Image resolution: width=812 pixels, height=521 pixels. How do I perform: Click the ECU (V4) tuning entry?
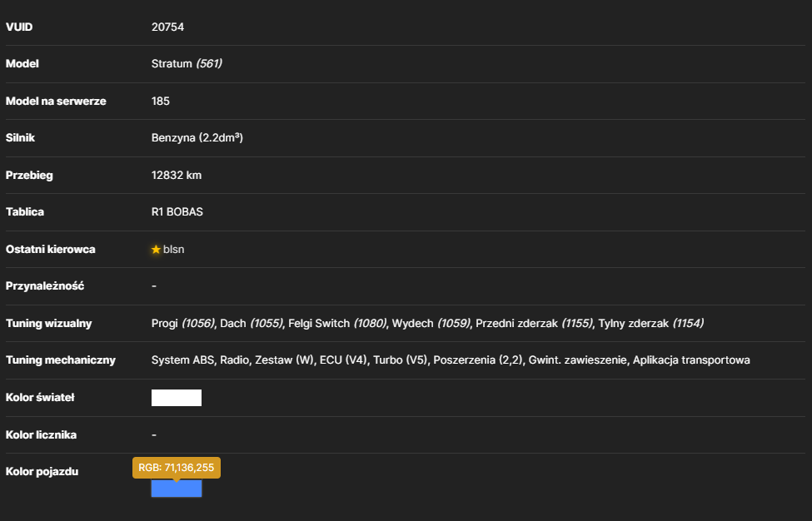[343, 360]
